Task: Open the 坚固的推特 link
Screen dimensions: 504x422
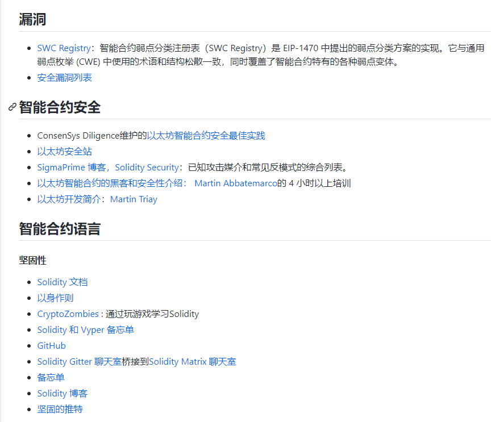Action: [x=60, y=409]
